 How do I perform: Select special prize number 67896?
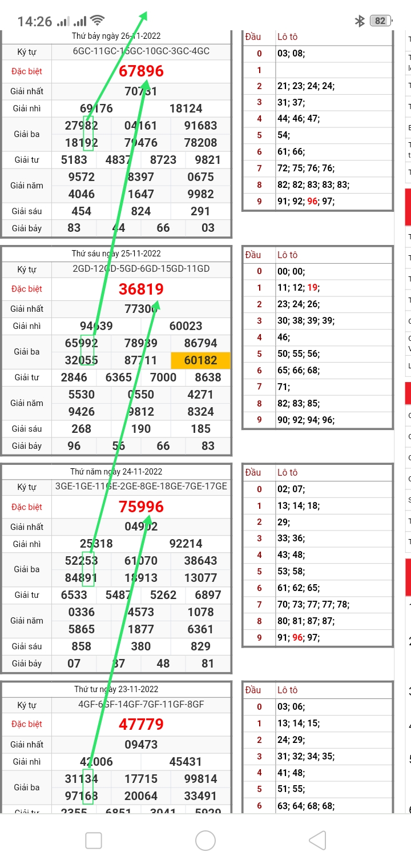[141, 71]
